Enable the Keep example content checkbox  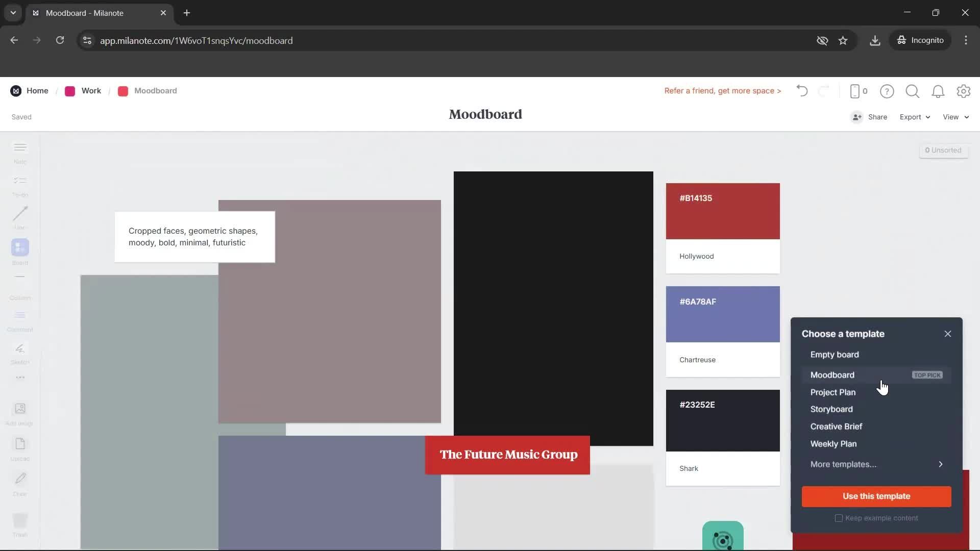(x=839, y=518)
